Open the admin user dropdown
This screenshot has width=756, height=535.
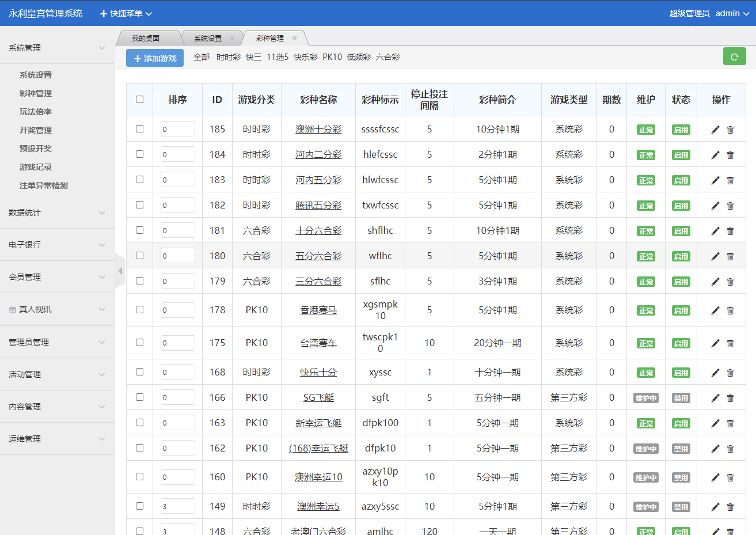click(x=732, y=13)
